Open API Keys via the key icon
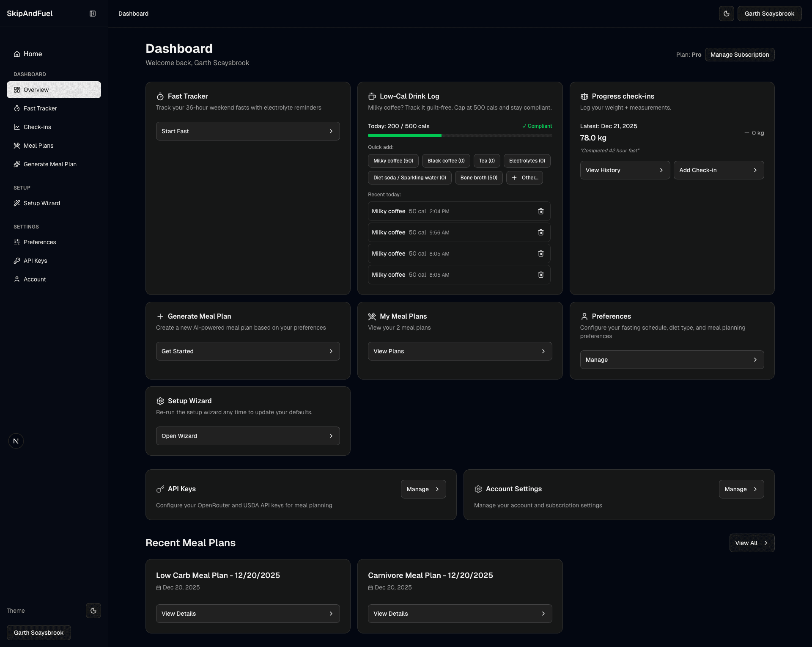Viewport: 812px width, 647px height. click(17, 261)
